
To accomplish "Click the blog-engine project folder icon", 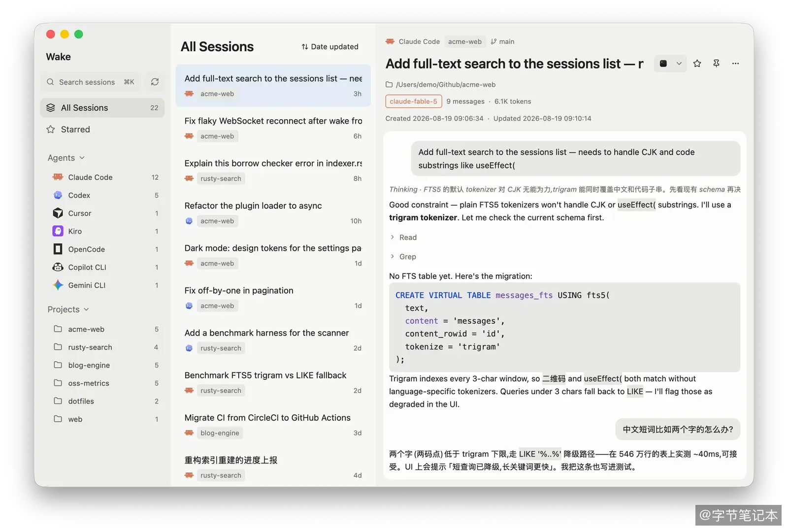I will point(58,365).
